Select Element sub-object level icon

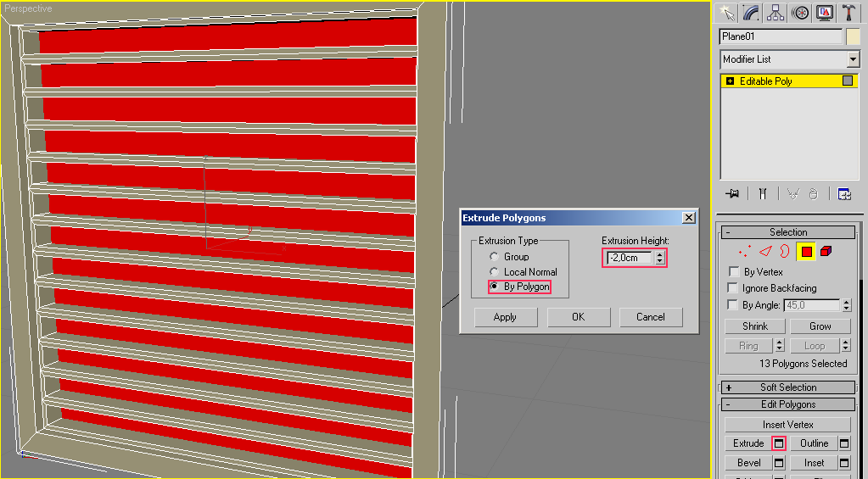[826, 252]
